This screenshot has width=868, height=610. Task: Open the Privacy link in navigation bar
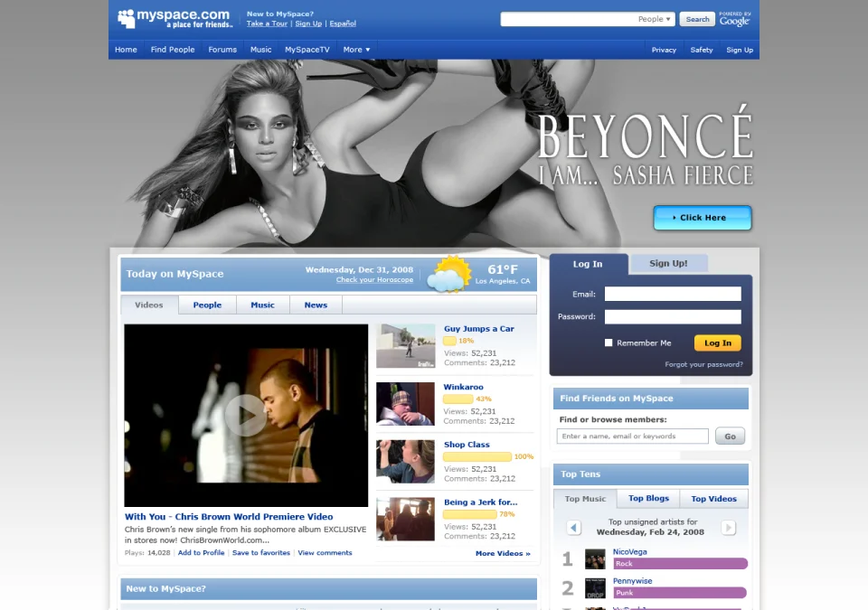664,50
